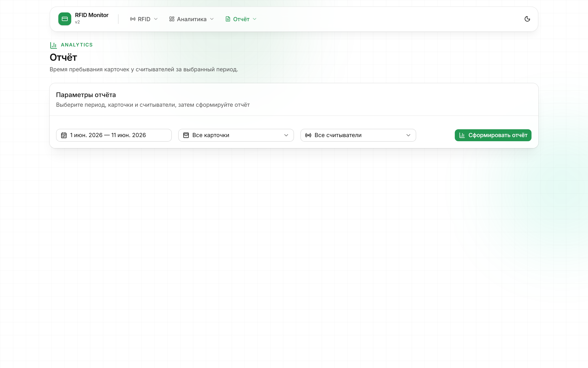Screen dimensions: 588x368
Task: Expand the Все считыватели dropdown arrow
Action: pyautogui.click(x=408, y=135)
